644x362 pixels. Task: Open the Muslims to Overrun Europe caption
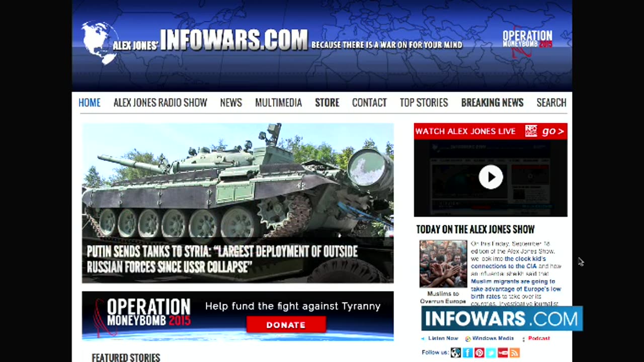tap(443, 297)
